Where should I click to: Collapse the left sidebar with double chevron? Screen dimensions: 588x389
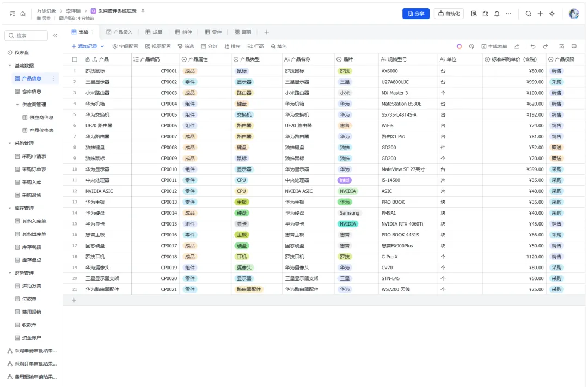click(55, 35)
